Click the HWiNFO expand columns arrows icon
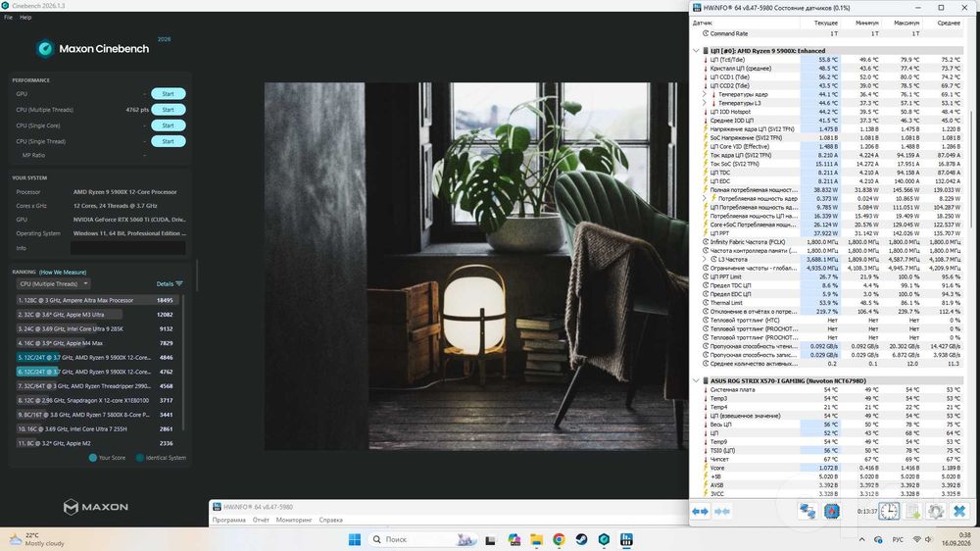 tap(700, 512)
